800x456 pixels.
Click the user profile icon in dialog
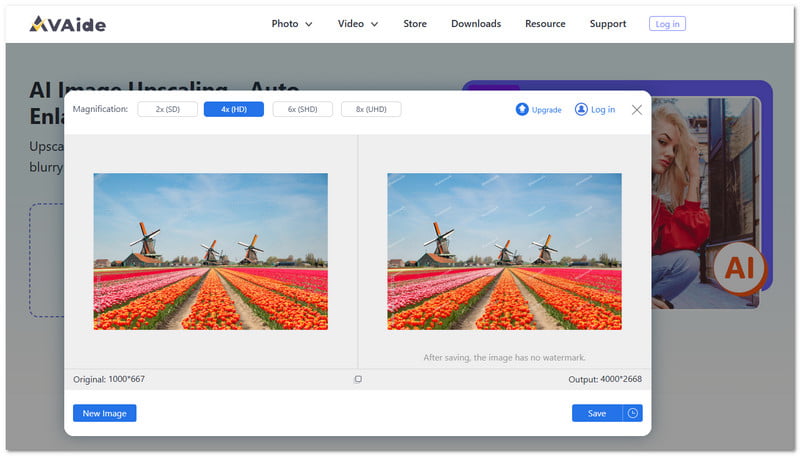point(581,109)
